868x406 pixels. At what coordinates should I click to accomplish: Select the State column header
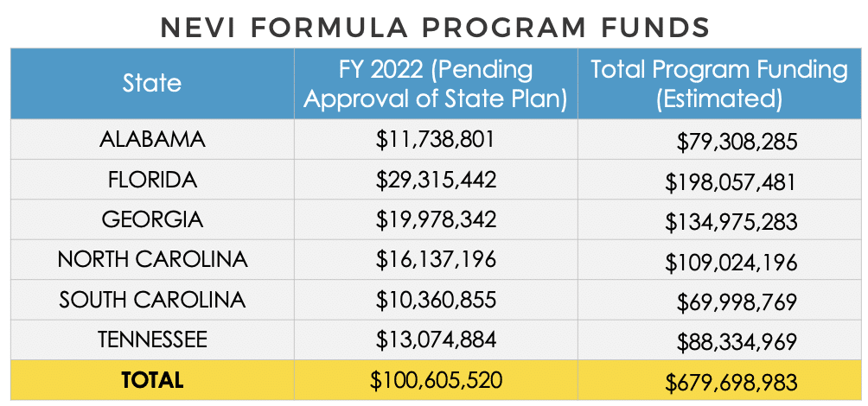coord(152,83)
